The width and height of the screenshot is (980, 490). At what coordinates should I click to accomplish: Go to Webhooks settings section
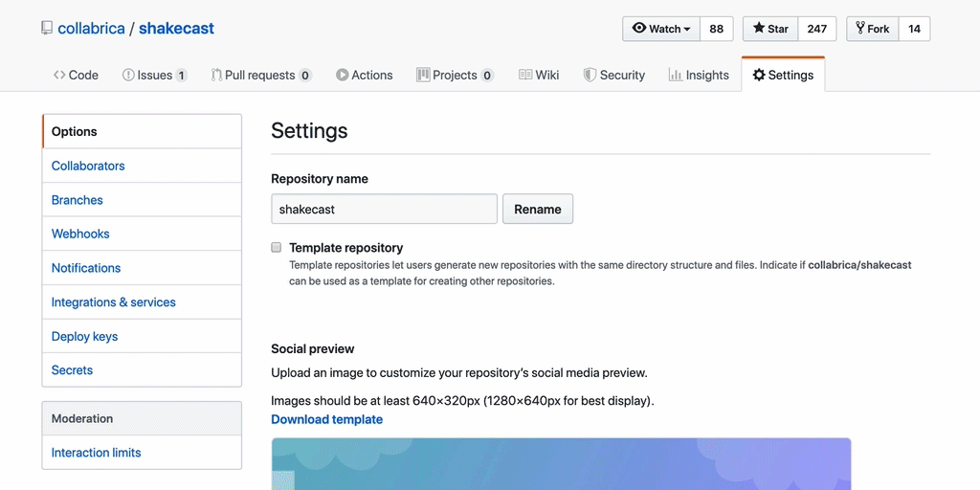tap(80, 234)
